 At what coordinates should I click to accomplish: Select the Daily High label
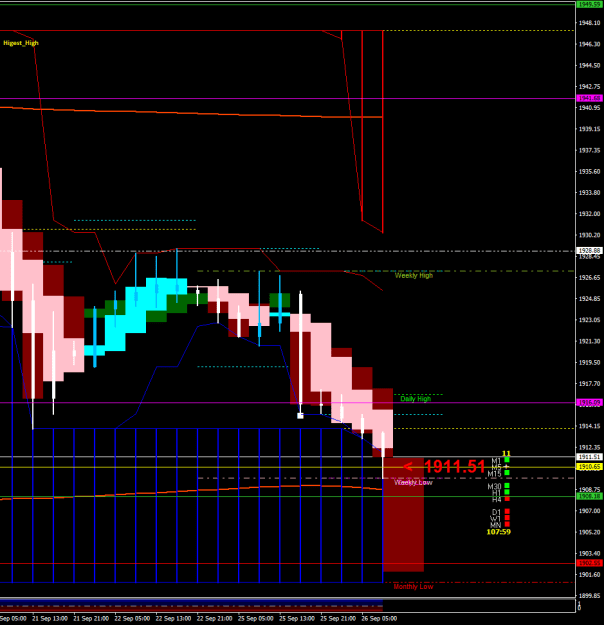415,399
